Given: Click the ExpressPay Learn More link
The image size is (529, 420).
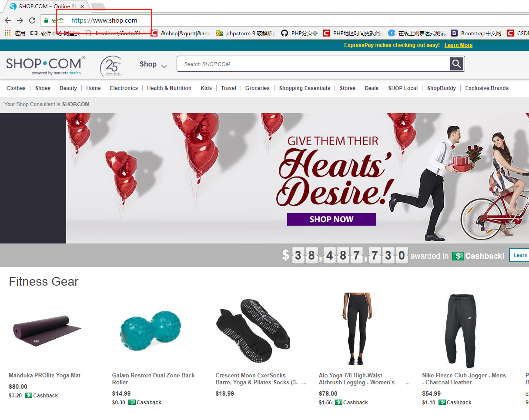Looking at the screenshot, I should 459,45.
